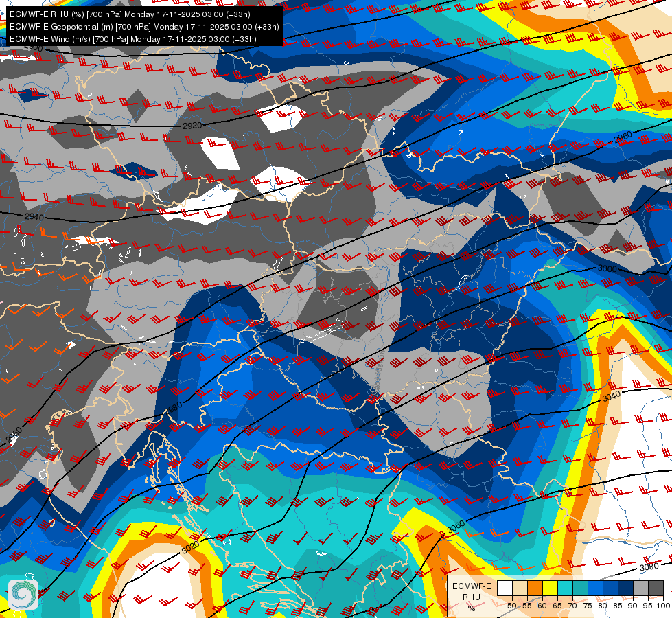Click the legend tick label 85
672x618 pixels.
point(618,606)
